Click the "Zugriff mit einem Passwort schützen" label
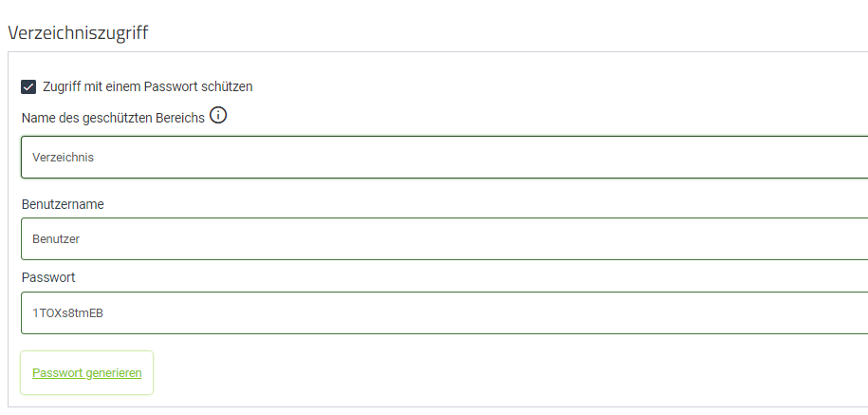This screenshot has height=415, width=868. pyautogui.click(x=147, y=86)
